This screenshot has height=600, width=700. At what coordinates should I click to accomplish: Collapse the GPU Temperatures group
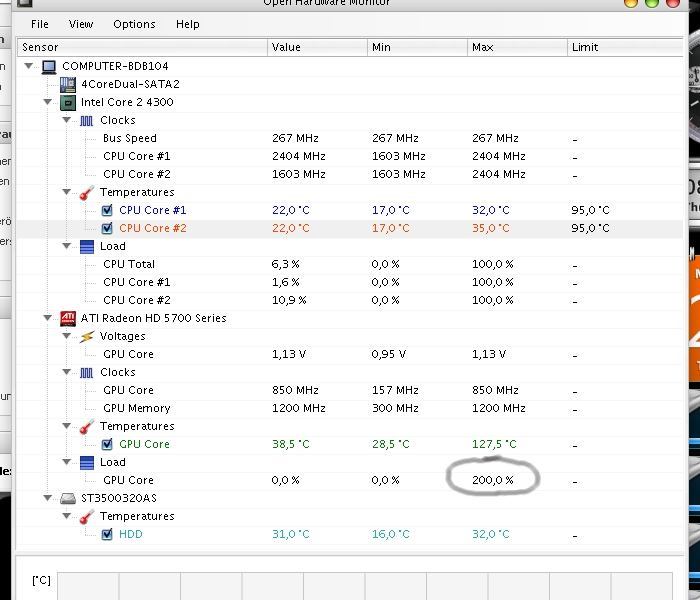point(67,426)
